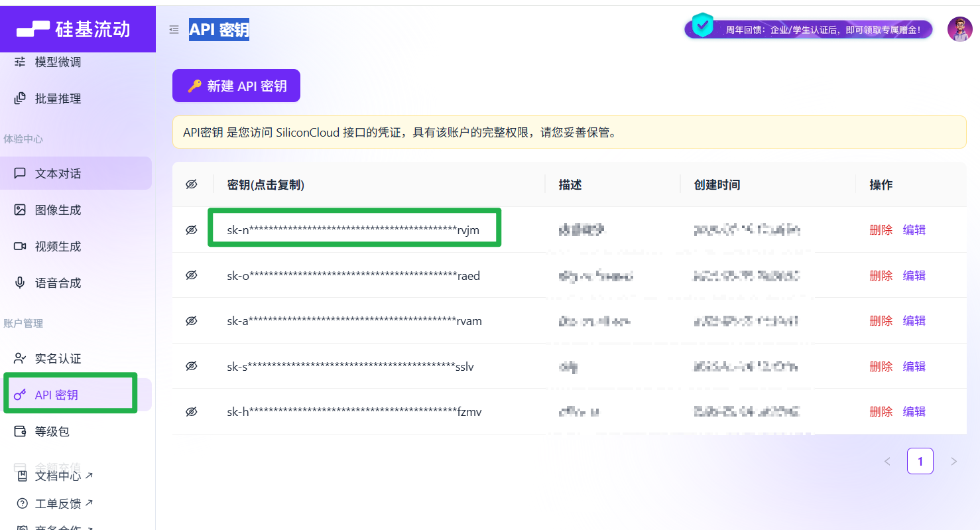Click the 操作 column header
980x530 pixels.
(881, 185)
